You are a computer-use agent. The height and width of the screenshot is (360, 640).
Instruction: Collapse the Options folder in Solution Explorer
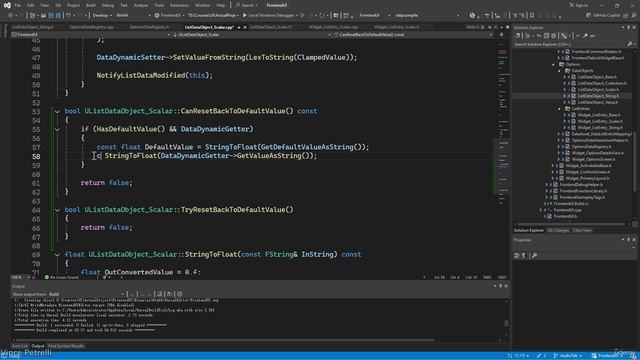pos(553,64)
